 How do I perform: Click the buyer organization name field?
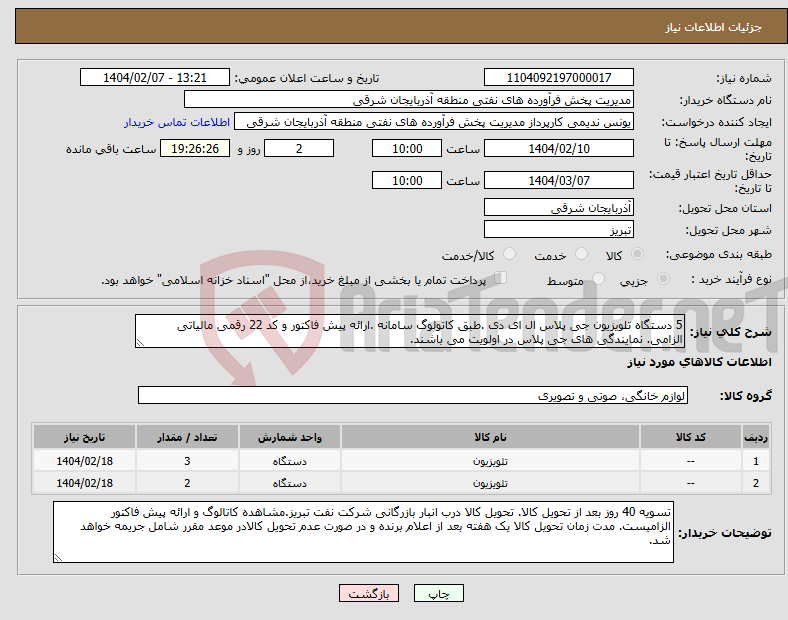coord(409,99)
